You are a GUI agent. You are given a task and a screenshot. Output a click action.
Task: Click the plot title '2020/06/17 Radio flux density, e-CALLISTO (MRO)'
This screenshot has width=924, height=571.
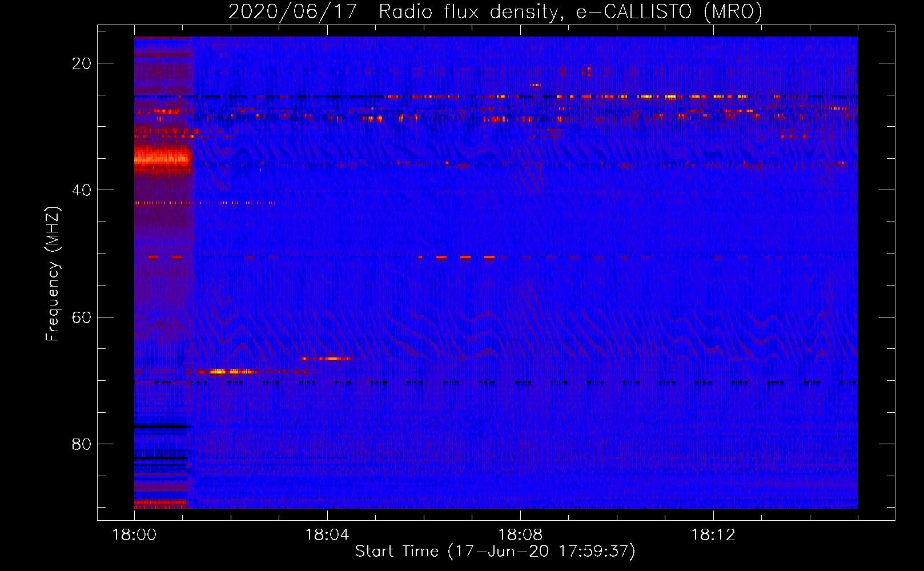point(495,11)
